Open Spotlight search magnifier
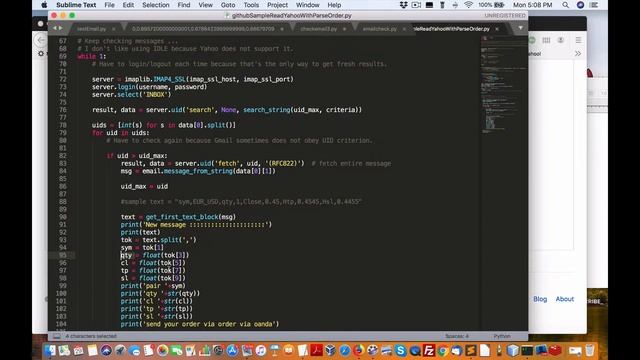640x360 pixels. (x=565, y=5)
